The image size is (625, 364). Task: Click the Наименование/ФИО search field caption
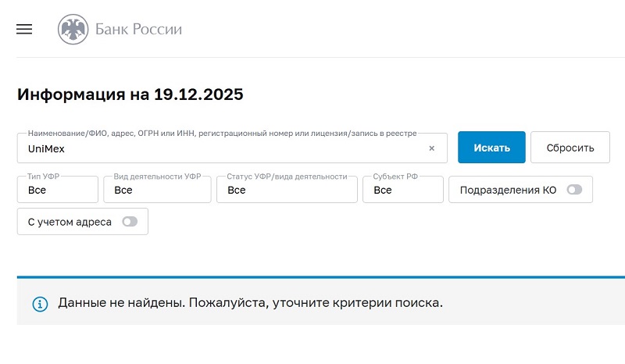pos(222,134)
